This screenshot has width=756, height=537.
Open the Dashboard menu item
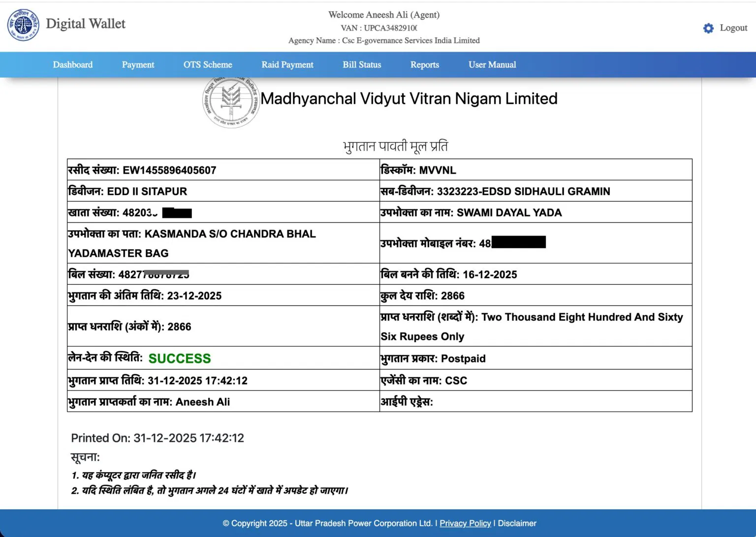coord(72,64)
